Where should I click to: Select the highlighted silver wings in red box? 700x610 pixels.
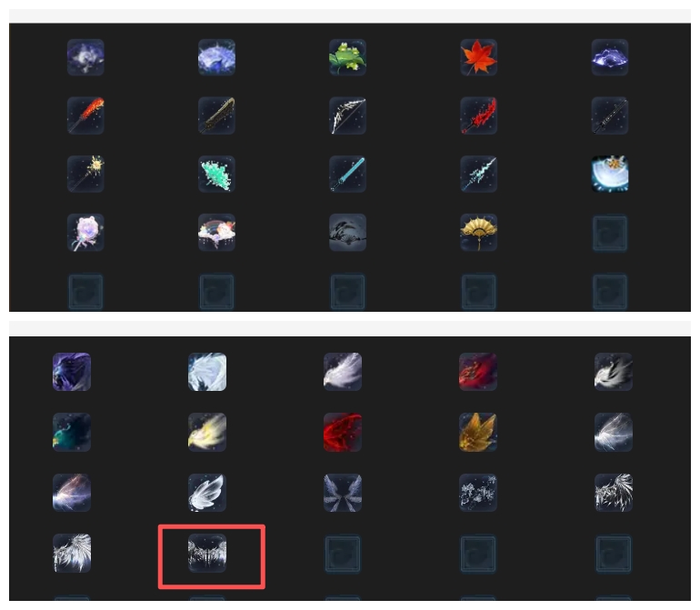[207, 553]
